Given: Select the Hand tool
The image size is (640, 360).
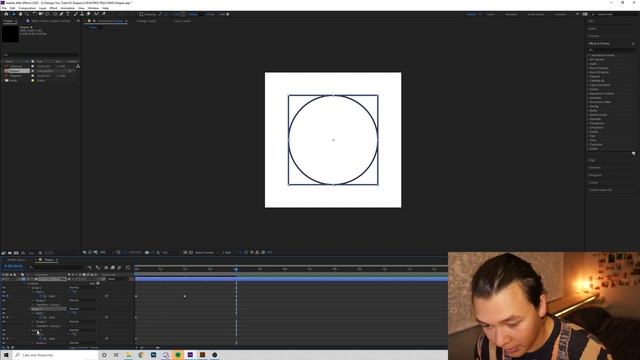Looking at the screenshot, I should [x=20, y=14].
